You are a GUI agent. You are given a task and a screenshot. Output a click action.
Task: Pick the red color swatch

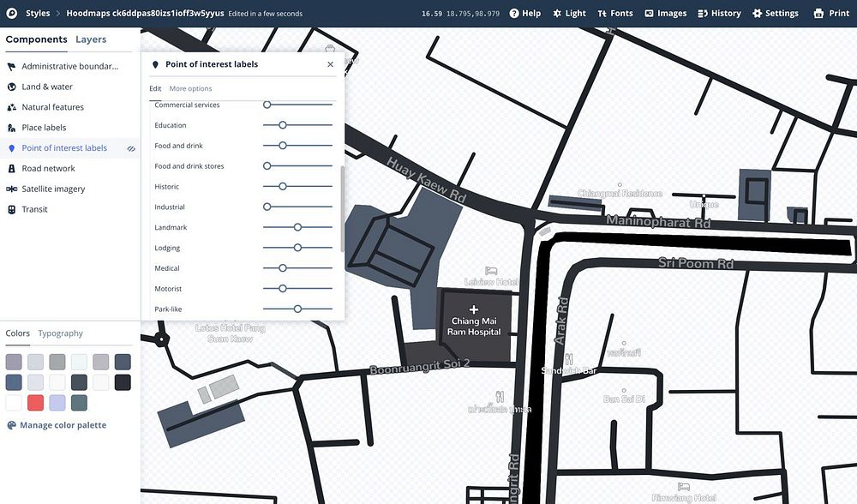35,403
